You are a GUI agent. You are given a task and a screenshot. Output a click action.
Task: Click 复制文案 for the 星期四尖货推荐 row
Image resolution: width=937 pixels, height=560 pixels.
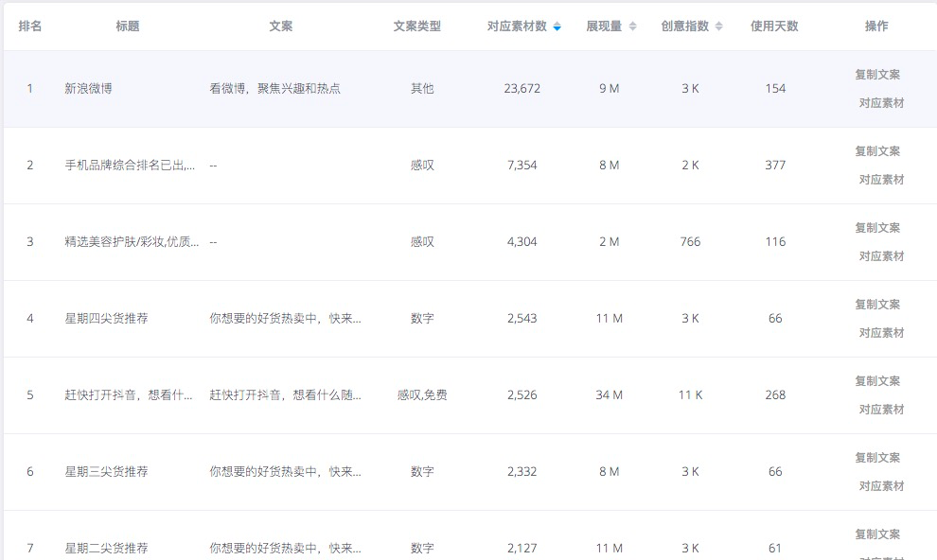point(877,305)
